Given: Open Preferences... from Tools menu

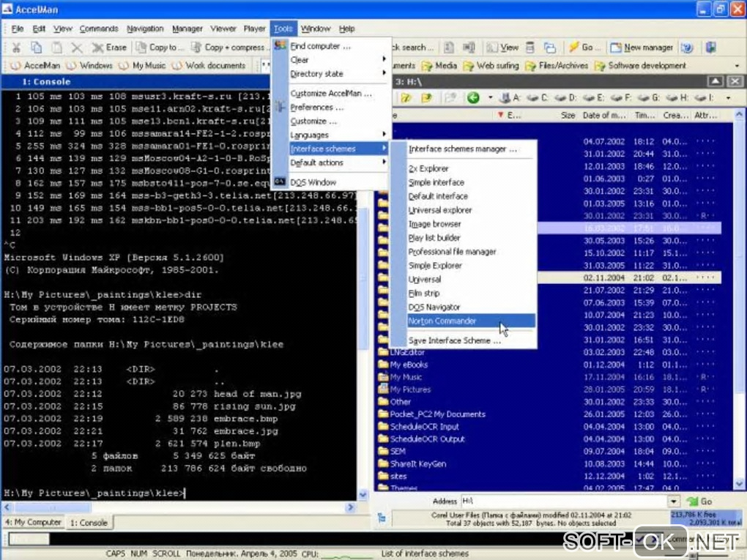Looking at the screenshot, I should pyautogui.click(x=330, y=107).
